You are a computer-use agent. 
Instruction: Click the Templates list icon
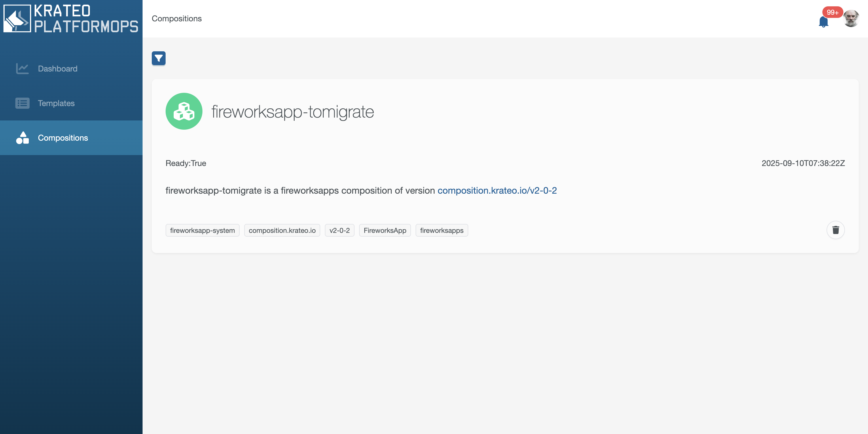click(x=22, y=103)
